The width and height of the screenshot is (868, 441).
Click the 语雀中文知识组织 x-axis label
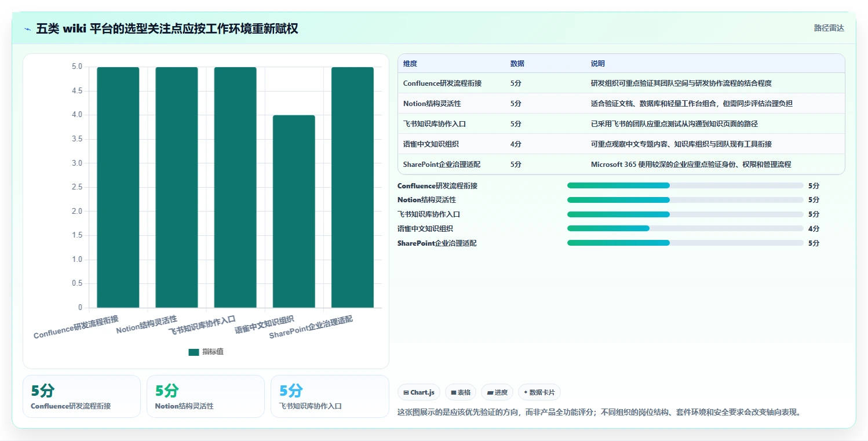point(265,325)
